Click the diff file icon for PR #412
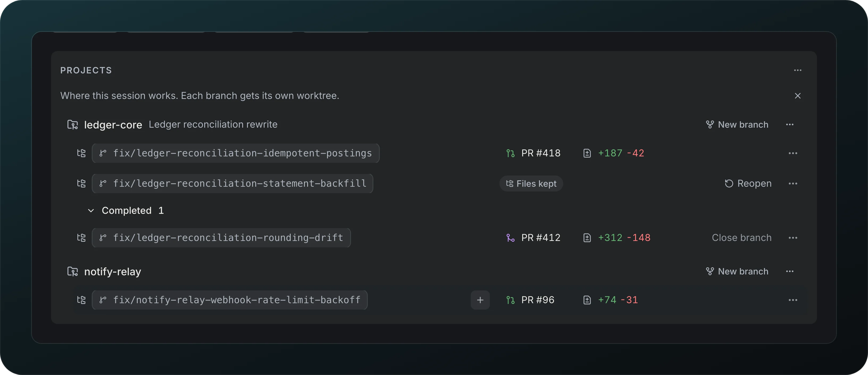 [587, 238]
